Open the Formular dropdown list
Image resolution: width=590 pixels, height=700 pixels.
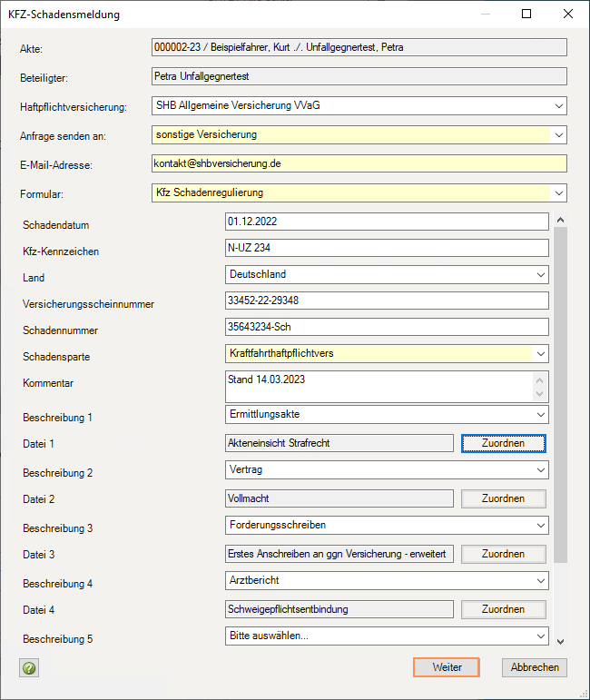(559, 192)
